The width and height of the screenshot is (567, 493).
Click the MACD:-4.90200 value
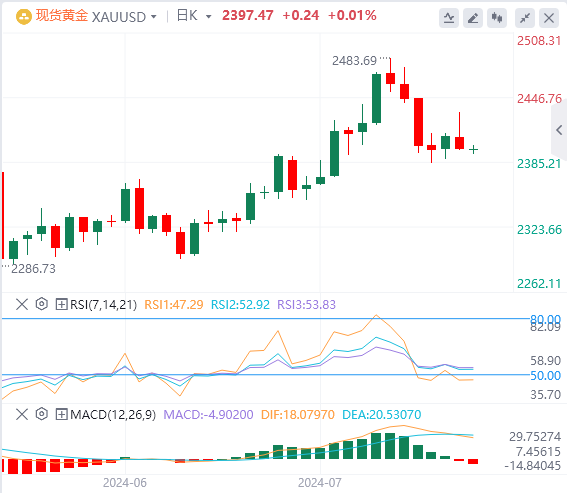click(x=208, y=415)
